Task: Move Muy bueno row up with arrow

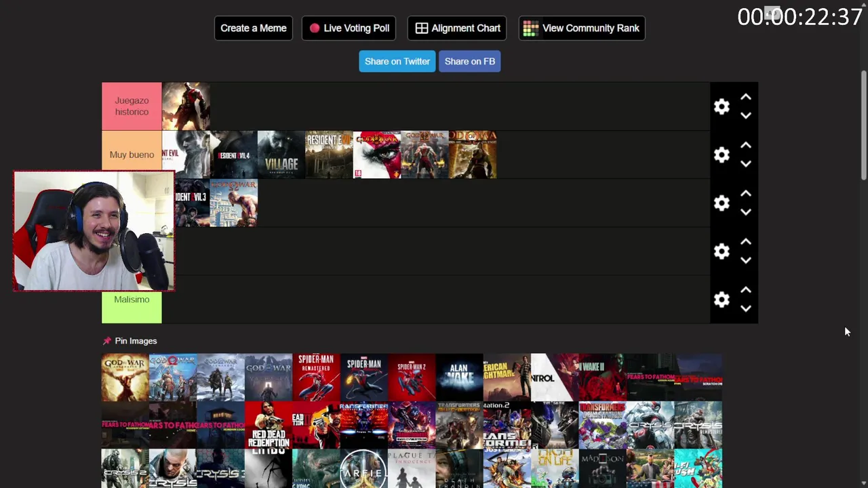Action: (x=746, y=146)
